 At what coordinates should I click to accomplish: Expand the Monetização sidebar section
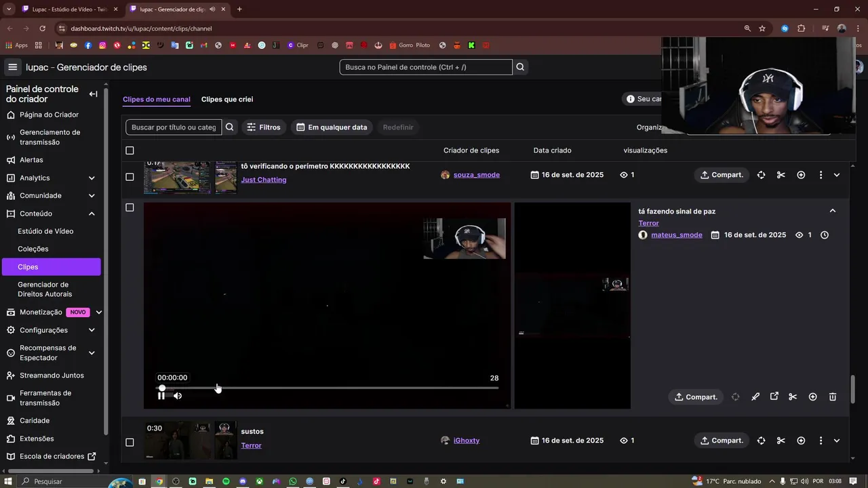coord(98,312)
